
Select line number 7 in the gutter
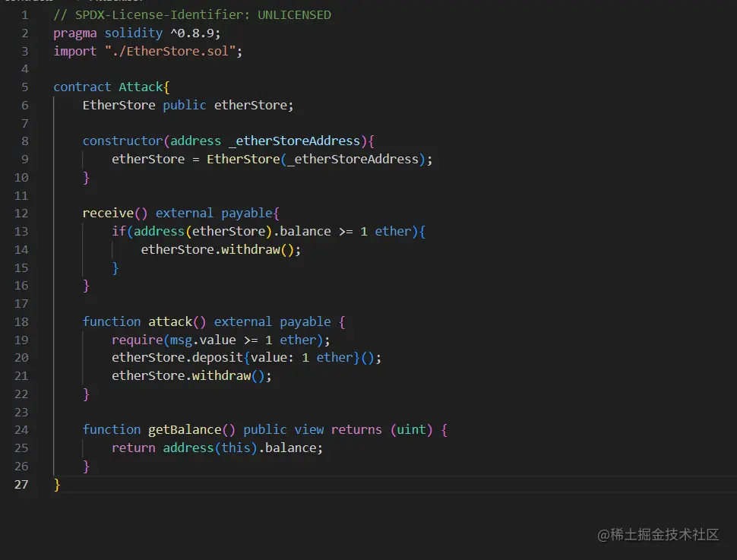(x=24, y=123)
